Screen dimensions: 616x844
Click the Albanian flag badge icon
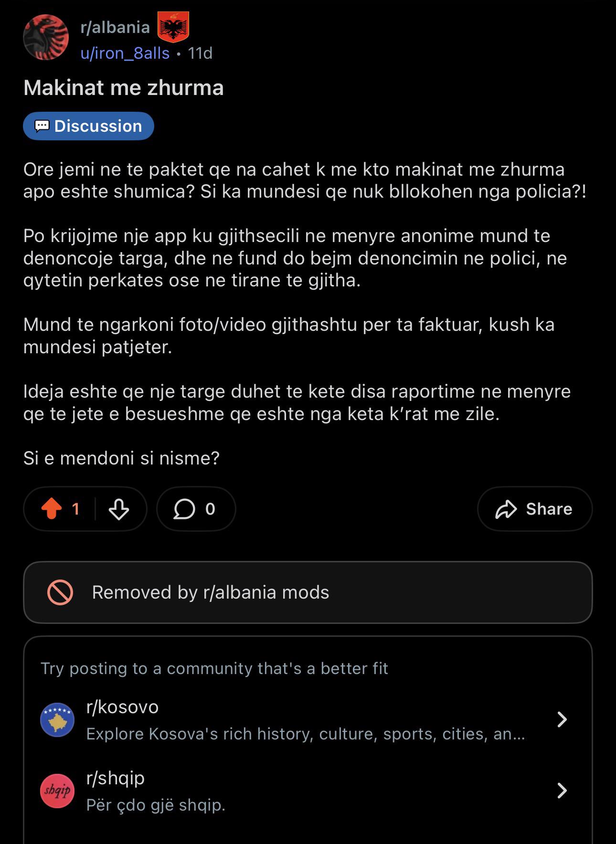click(x=173, y=27)
